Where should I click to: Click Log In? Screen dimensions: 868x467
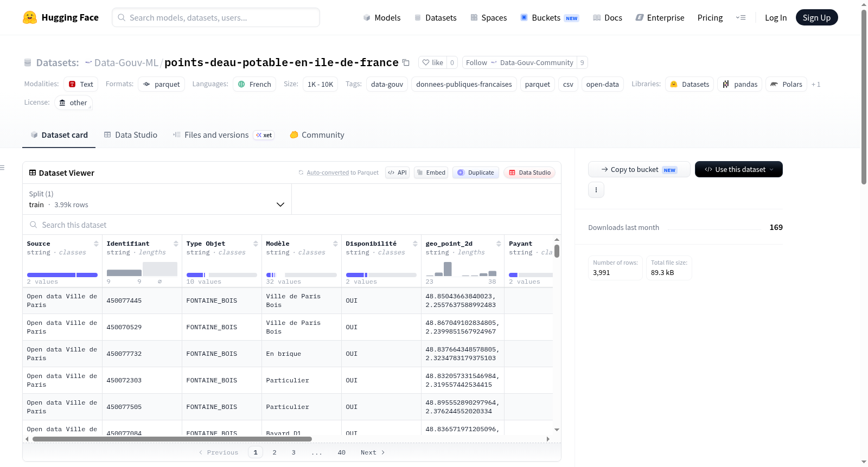tap(776, 17)
